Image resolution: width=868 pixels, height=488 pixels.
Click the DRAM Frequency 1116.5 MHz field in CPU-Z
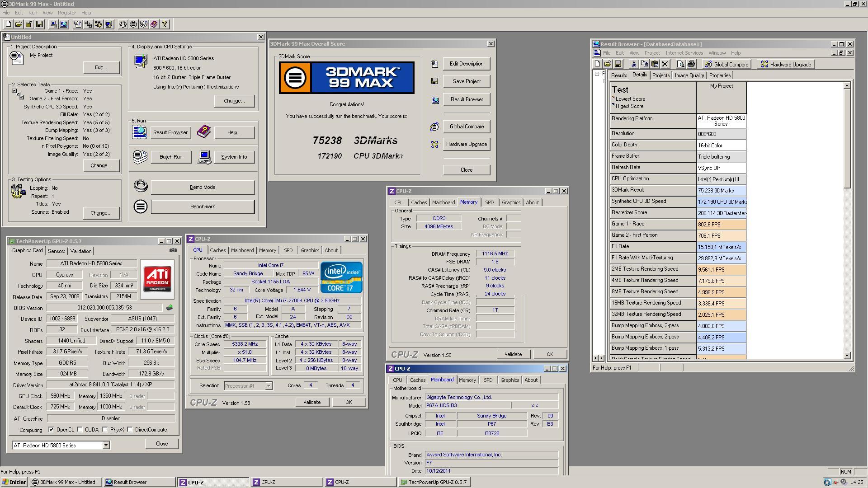tap(495, 254)
